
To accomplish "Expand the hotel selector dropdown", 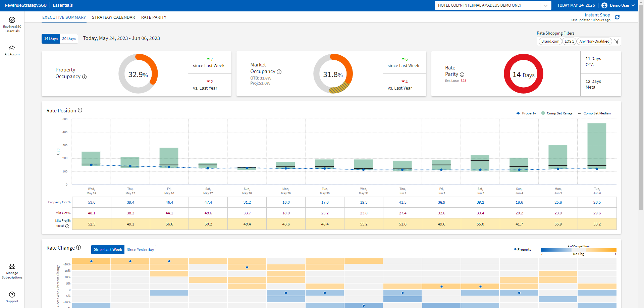I will pyautogui.click(x=546, y=5).
